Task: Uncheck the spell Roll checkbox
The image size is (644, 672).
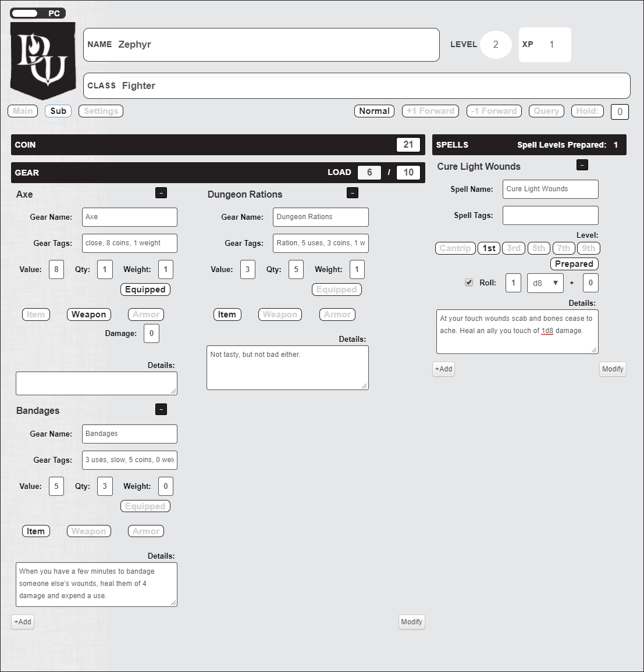Action: pos(469,283)
